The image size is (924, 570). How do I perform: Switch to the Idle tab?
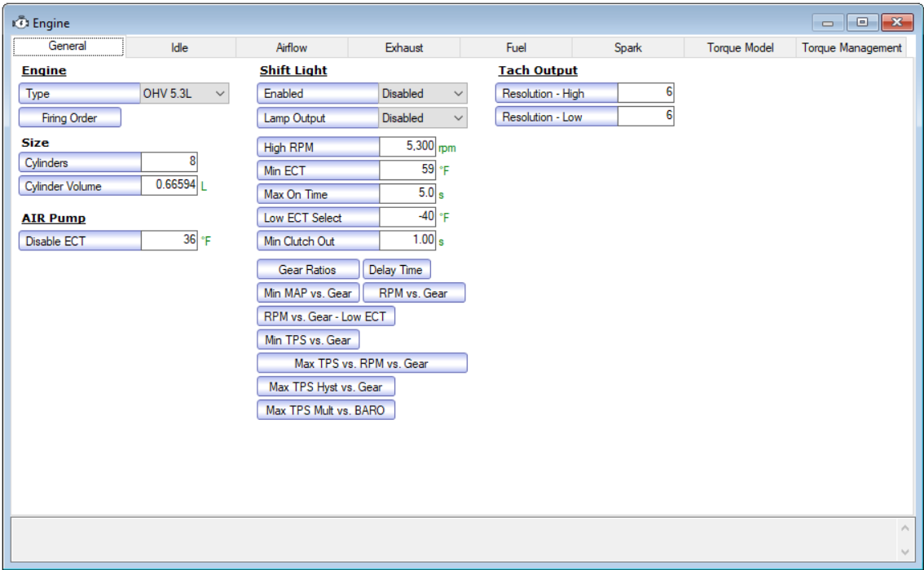tap(179, 48)
